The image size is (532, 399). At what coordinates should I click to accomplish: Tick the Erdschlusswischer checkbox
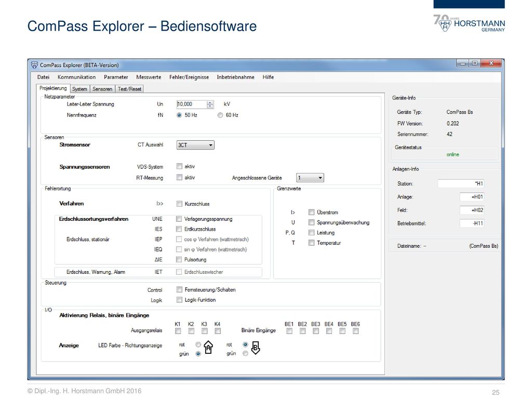[x=179, y=272]
